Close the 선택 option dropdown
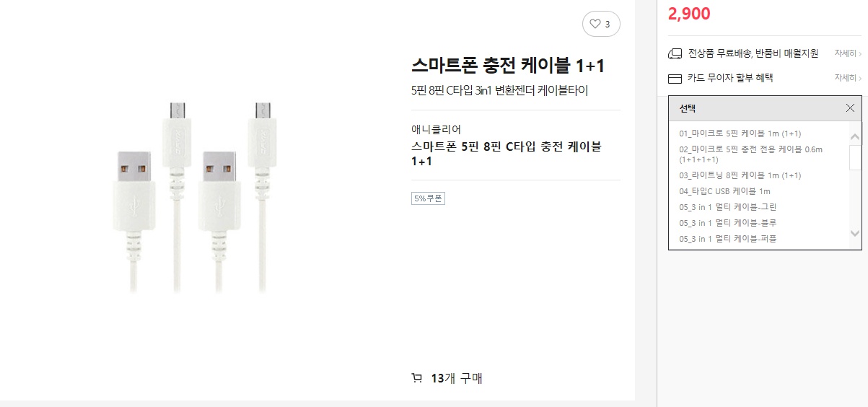This screenshot has height=407, width=868. point(850,108)
